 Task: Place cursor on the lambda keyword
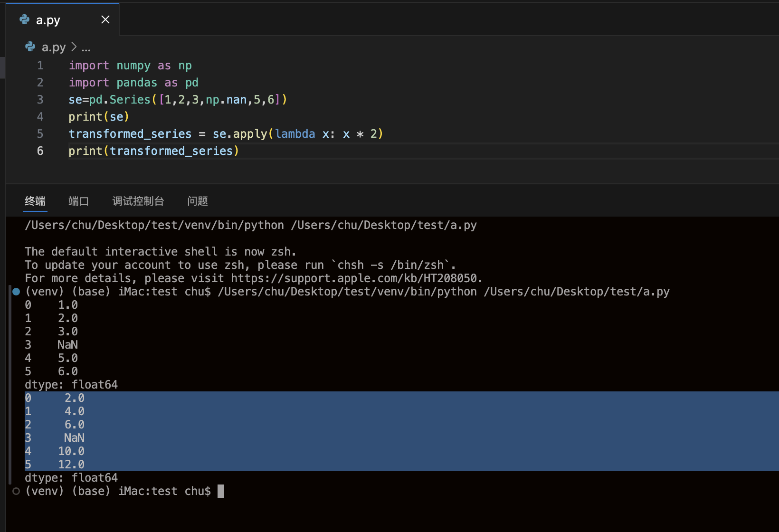click(295, 134)
